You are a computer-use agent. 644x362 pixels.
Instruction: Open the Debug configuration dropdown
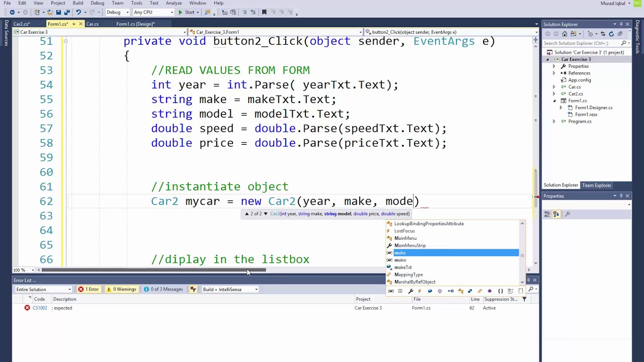coord(117,12)
